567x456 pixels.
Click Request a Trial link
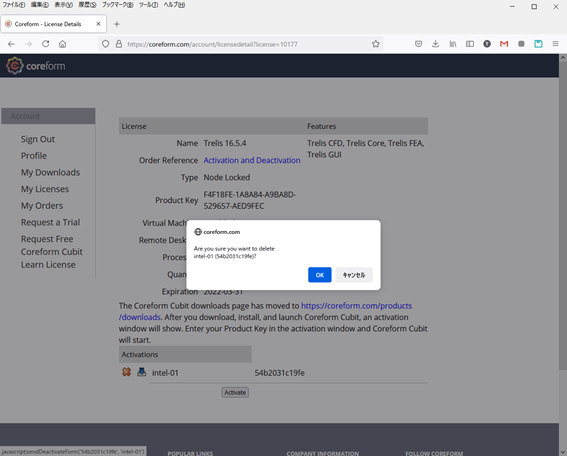point(50,222)
